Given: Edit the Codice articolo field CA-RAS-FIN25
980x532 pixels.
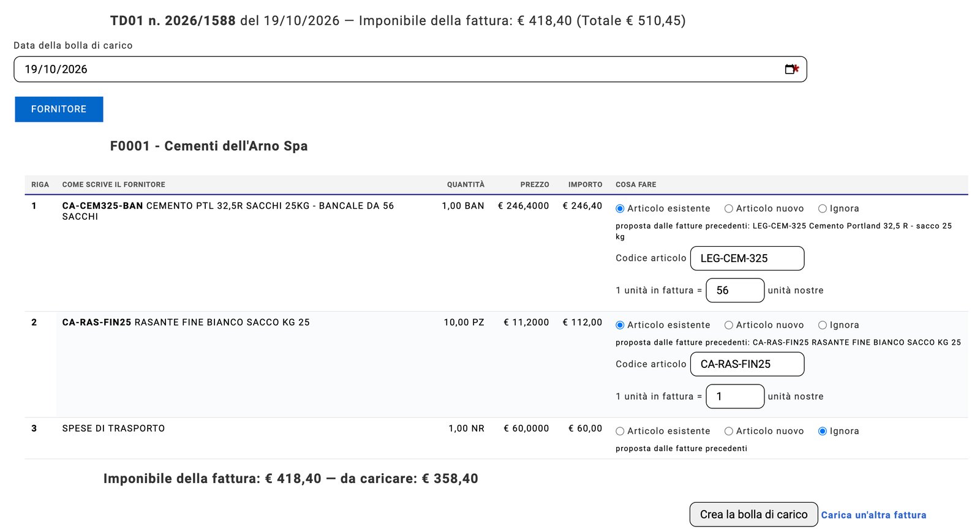Looking at the screenshot, I should point(747,364).
